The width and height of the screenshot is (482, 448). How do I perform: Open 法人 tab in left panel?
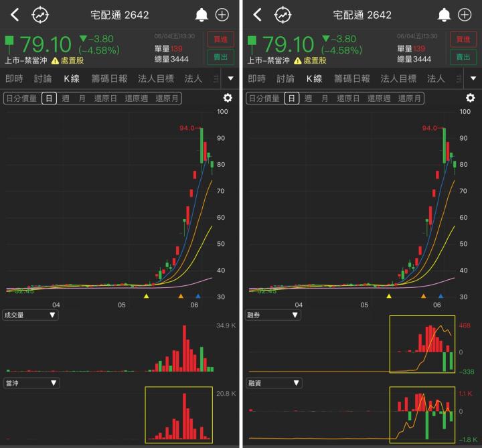[193, 79]
